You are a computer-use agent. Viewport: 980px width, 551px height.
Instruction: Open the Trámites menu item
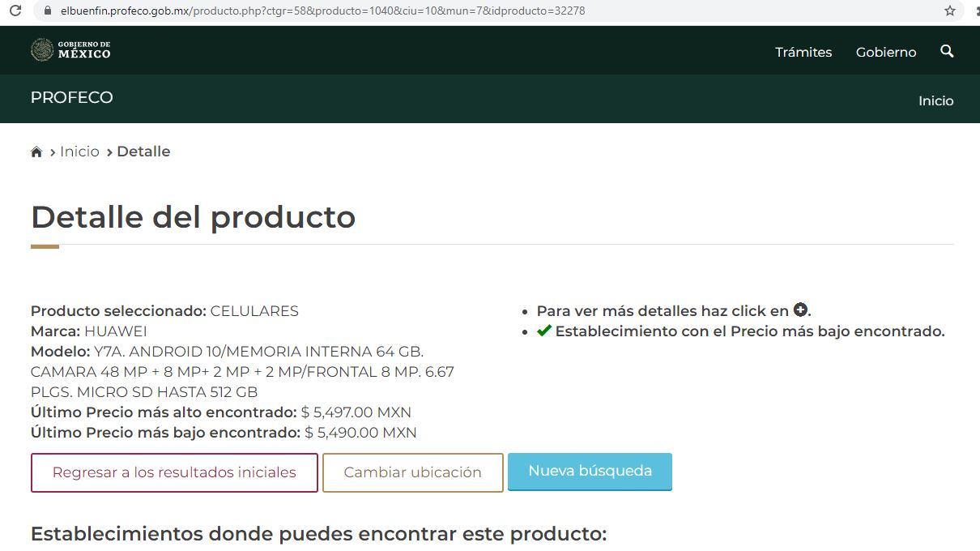pos(803,52)
